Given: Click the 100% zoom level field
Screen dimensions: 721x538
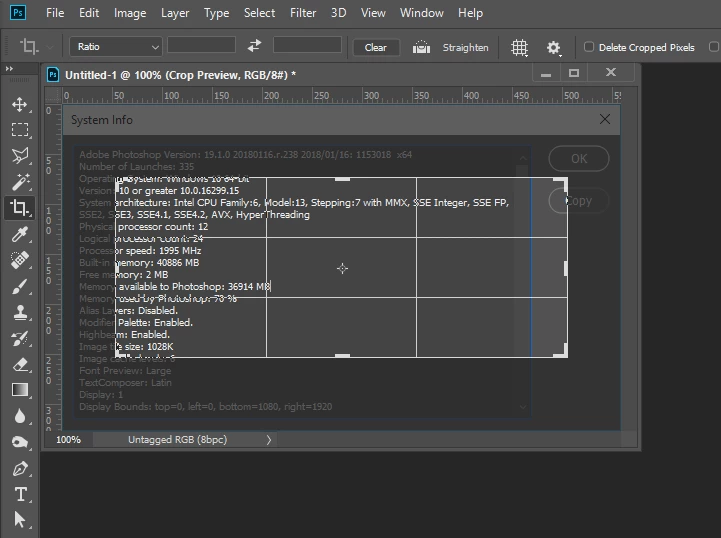Looking at the screenshot, I should [x=69, y=440].
